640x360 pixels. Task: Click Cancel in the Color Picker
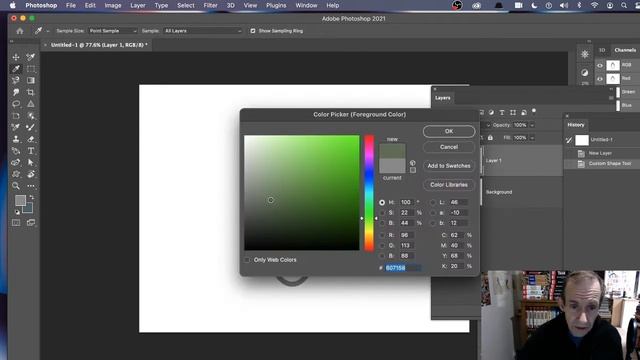point(449,147)
